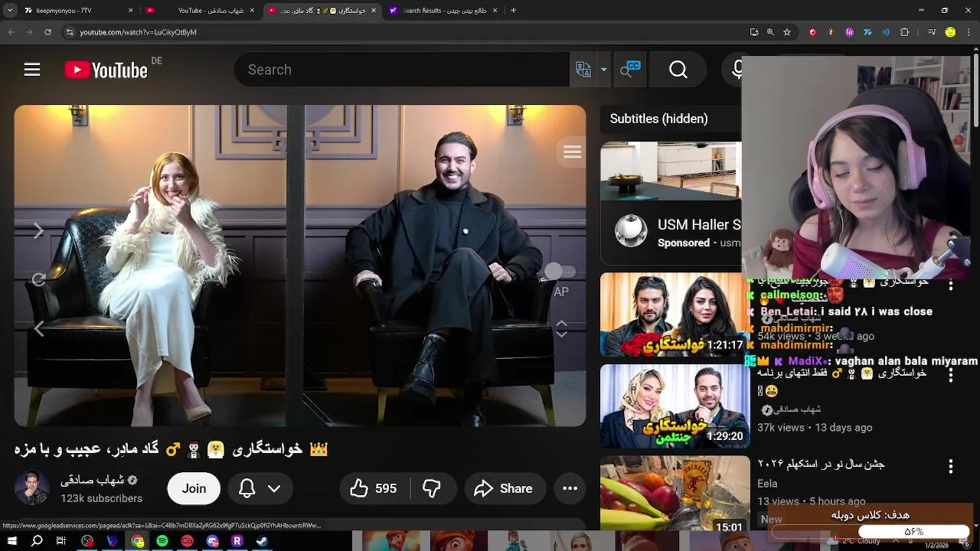
Task: Bookmark this page with the star
Action: coord(788,32)
